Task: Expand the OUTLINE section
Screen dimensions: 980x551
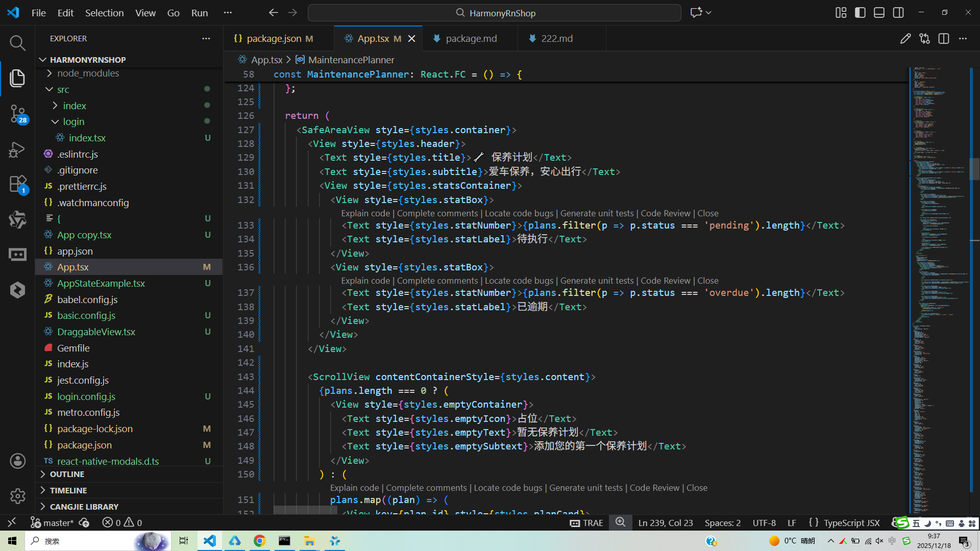Action: [67, 474]
